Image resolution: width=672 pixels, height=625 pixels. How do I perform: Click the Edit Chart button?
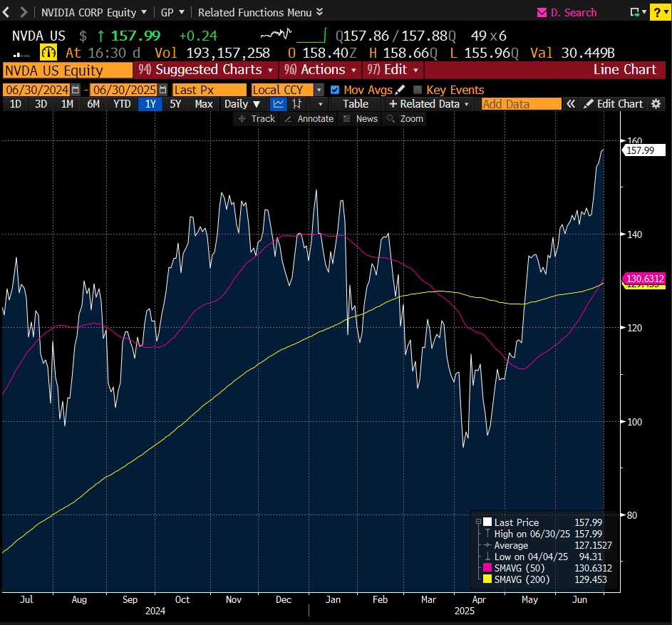point(614,104)
